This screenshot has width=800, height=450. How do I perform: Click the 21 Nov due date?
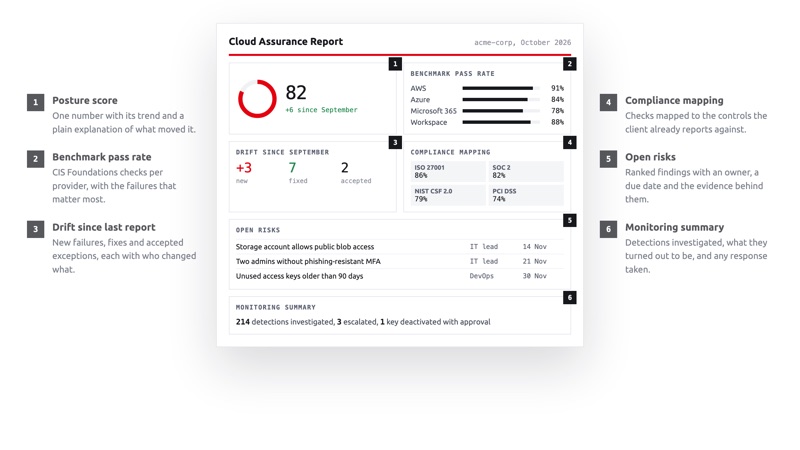click(534, 261)
